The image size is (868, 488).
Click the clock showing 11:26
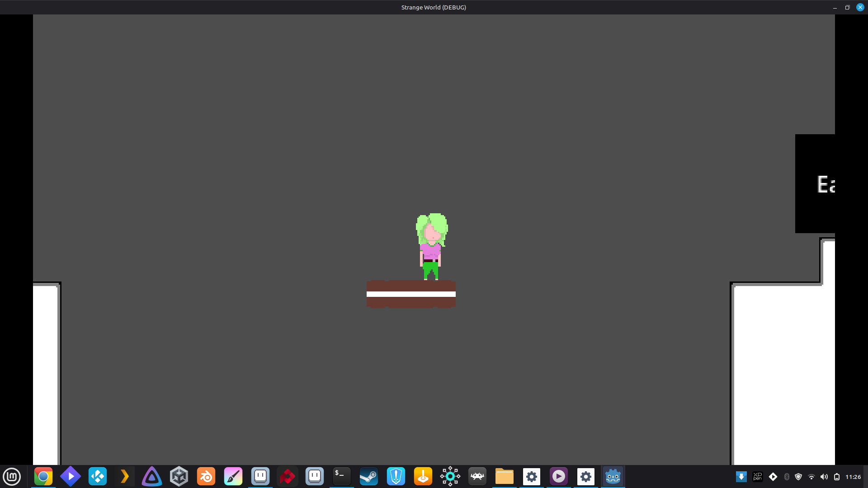click(x=853, y=477)
